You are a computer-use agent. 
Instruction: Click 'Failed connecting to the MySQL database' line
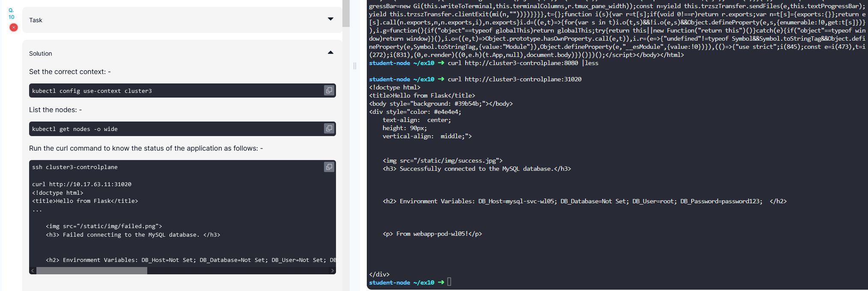click(133, 235)
